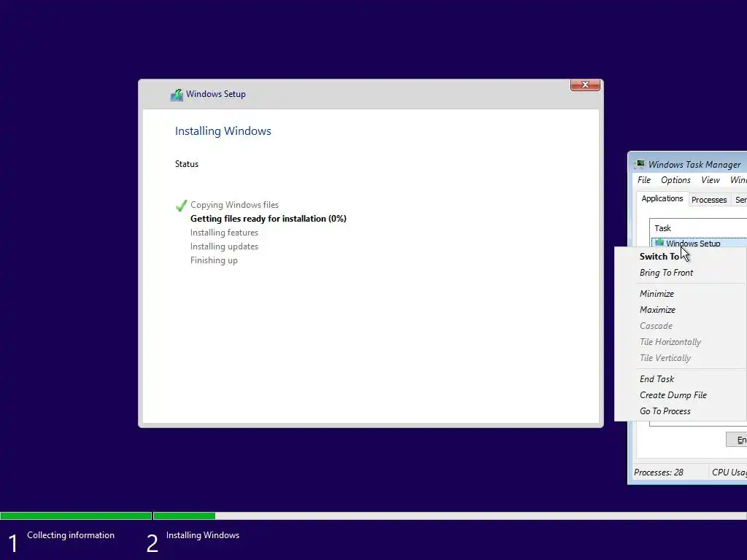Switch to the Processes tab
This screenshot has height=560, width=747.
pos(709,200)
